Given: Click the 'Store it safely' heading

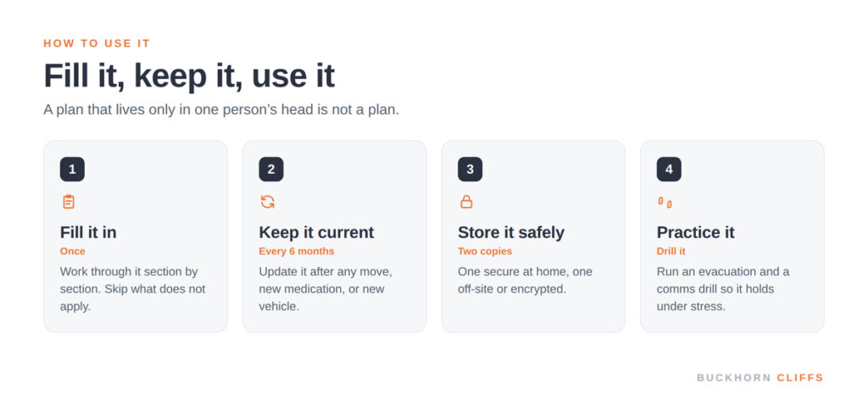Looking at the screenshot, I should (511, 232).
